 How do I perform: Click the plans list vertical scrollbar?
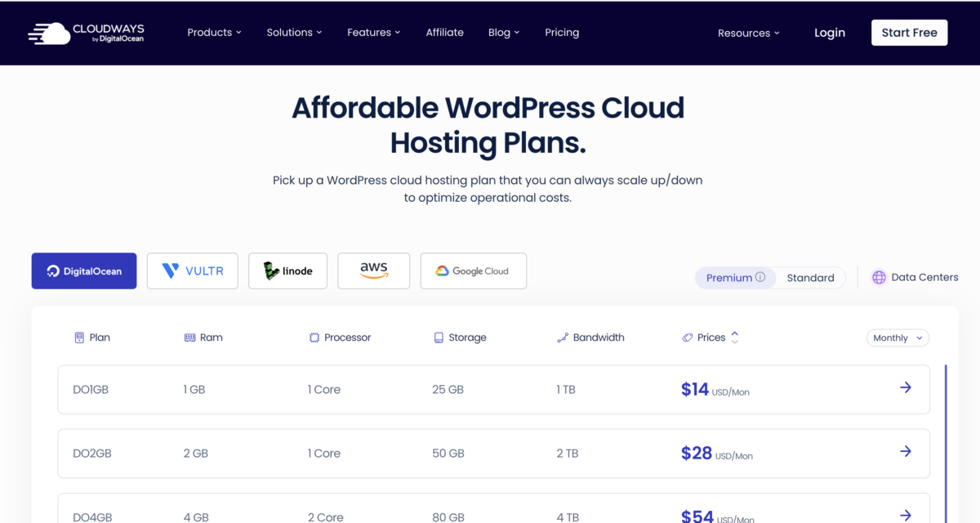946,444
